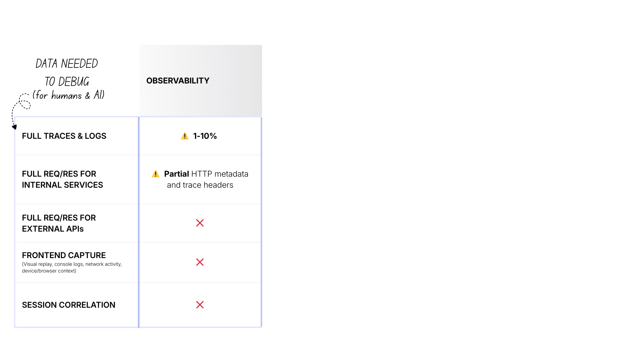
Task: Select the INTERNAL SERVICES row label
Action: [62, 185]
